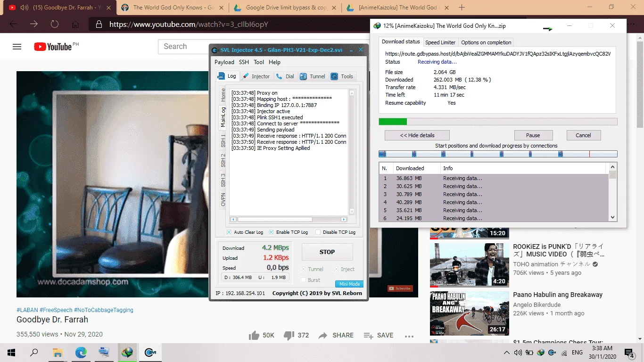Image resolution: width=644 pixels, height=362 pixels.
Task: Click SAVE to add video to playlist
Action: tap(379, 335)
